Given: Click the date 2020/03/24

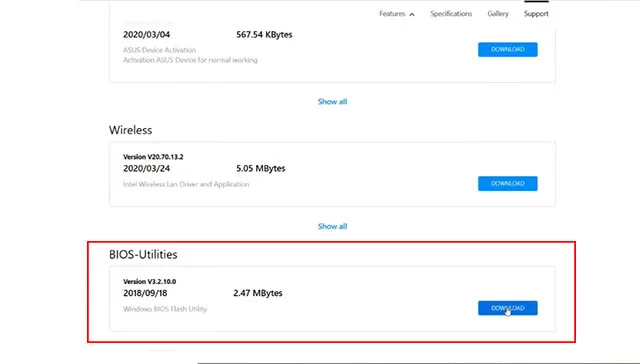Looking at the screenshot, I should tap(147, 169).
